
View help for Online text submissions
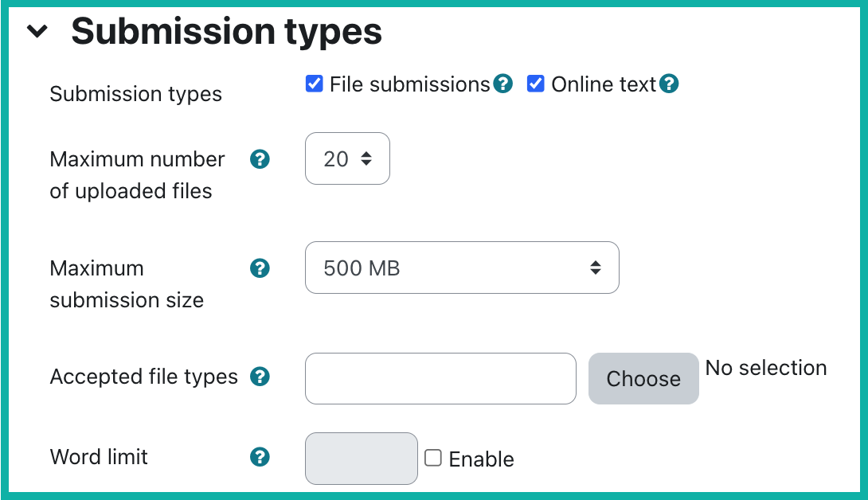670,84
